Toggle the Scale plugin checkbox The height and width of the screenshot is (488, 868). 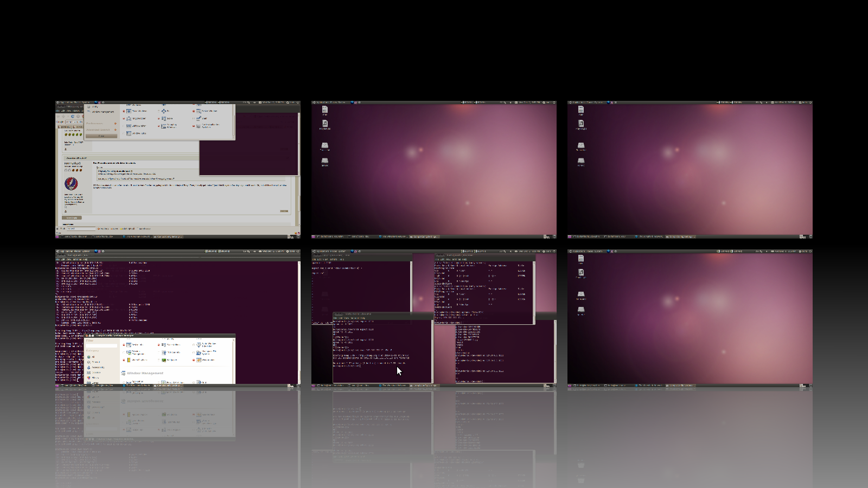[158, 118]
